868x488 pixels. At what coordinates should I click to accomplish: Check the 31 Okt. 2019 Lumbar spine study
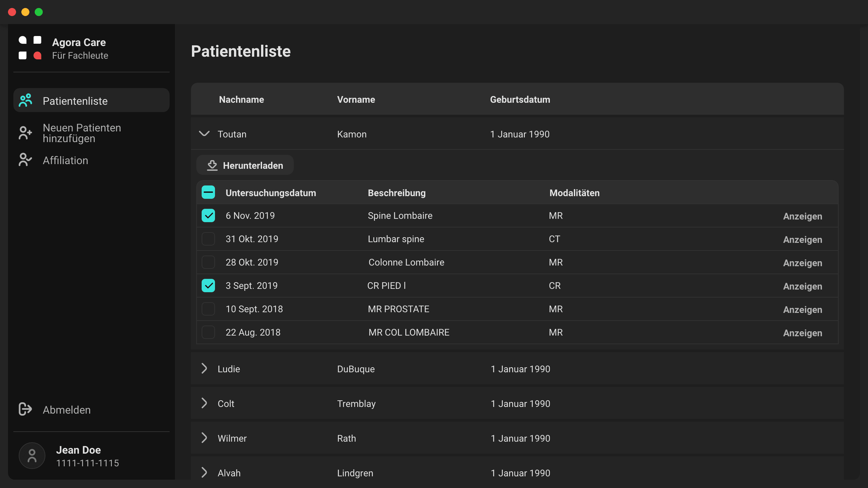(208, 239)
